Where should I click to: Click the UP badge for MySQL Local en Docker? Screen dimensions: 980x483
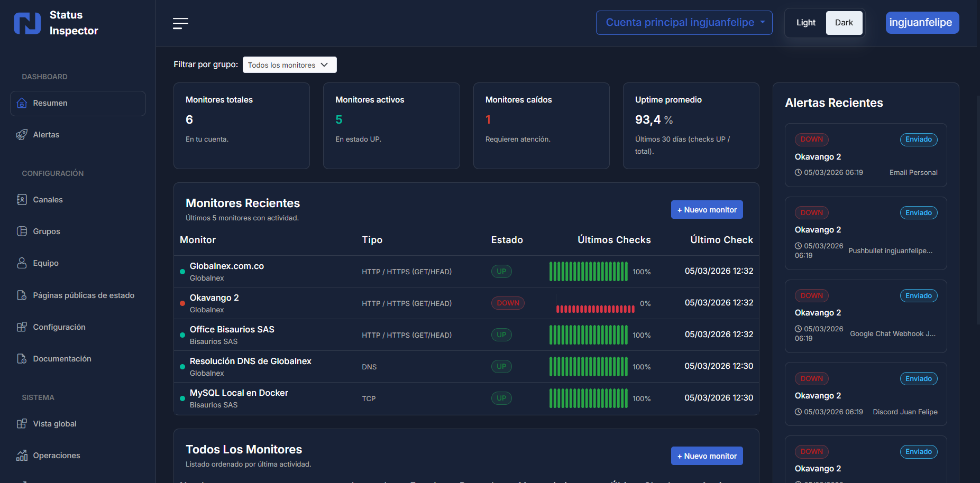(501, 398)
